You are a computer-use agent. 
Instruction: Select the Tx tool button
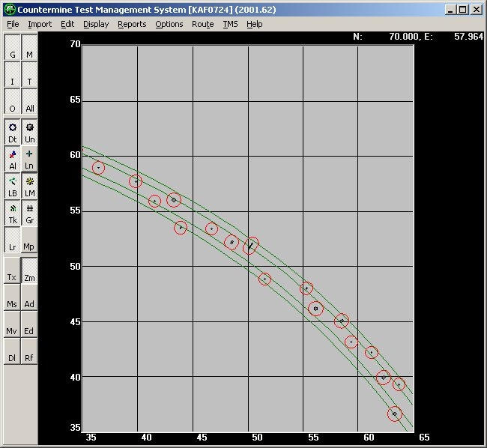pos(13,270)
